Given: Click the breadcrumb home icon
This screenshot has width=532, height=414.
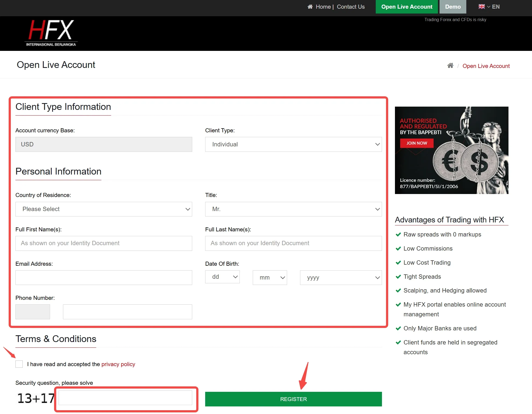Looking at the screenshot, I should pyautogui.click(x=450, y=66).
